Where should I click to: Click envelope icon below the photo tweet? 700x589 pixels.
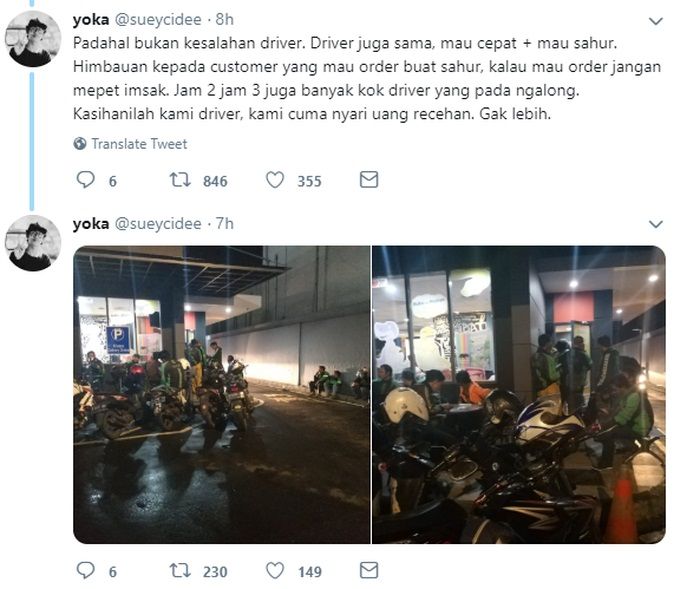tap(369, 570)
